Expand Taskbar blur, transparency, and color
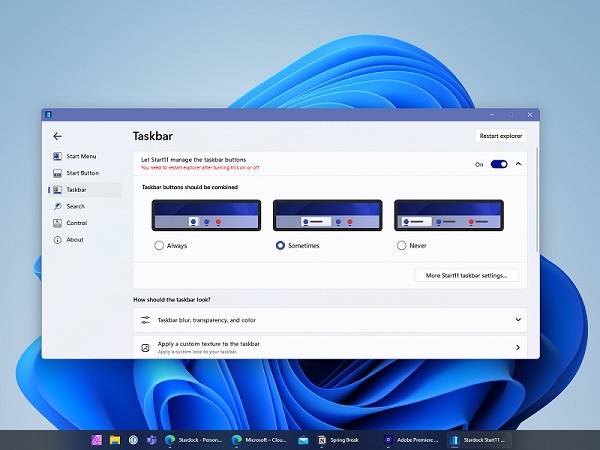Viewport: 600px width, 450px height. pos(518,320)
